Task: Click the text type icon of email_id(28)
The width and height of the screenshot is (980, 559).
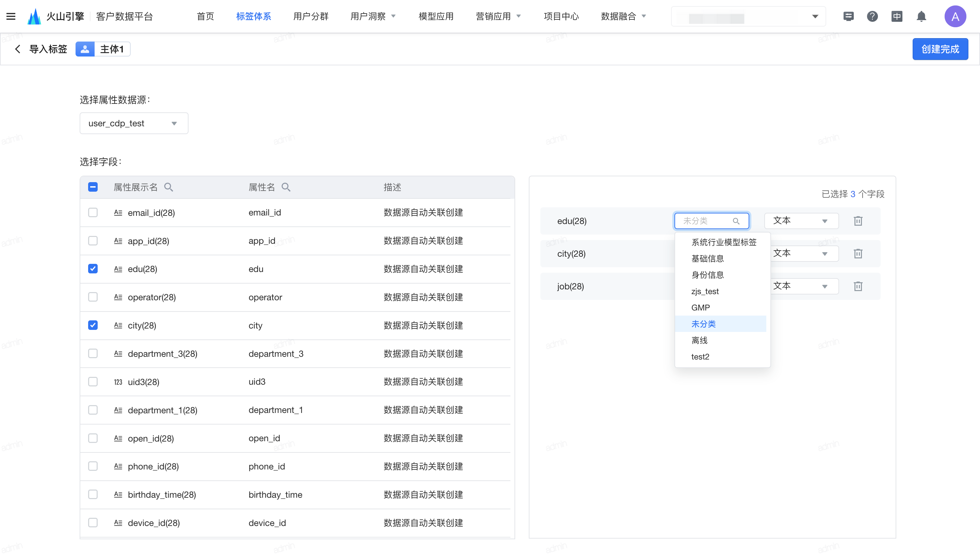Action: 118,212
